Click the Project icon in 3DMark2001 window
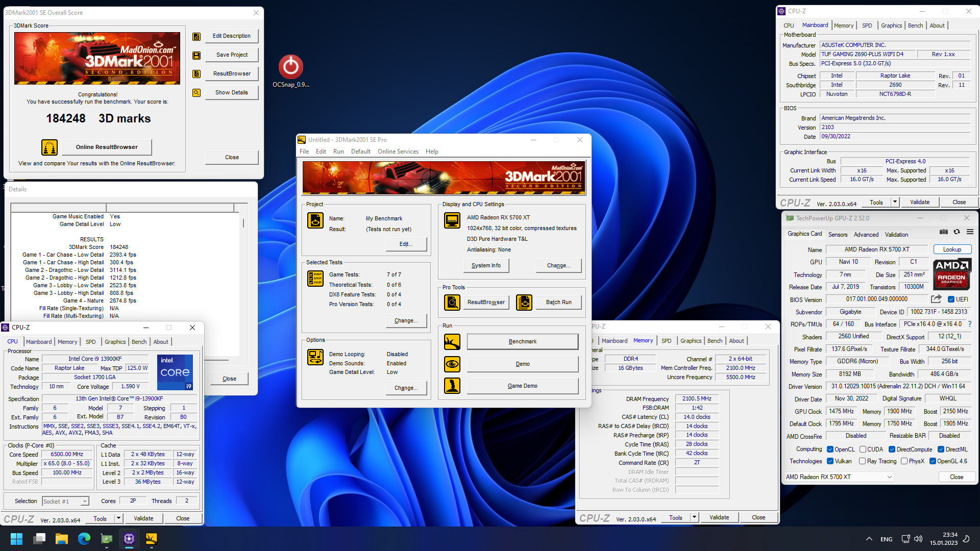The width and height of the screenshot is (980, 551). tap(315, 220)
